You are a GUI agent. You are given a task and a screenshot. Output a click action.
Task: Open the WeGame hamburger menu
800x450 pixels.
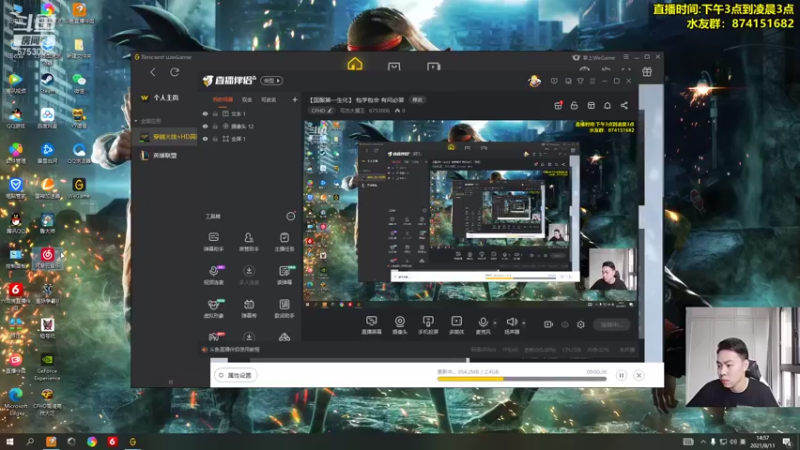point(626,57)
